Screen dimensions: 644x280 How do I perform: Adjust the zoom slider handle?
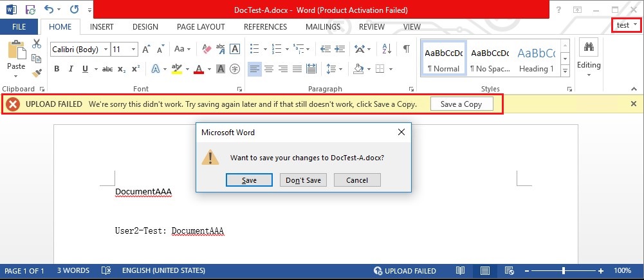564,270
